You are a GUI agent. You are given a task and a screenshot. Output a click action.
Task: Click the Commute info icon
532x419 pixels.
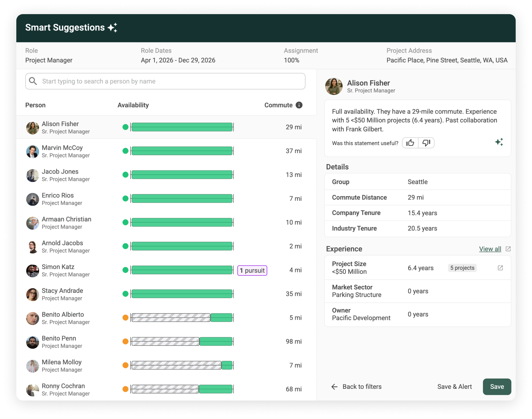pos(299,105)
